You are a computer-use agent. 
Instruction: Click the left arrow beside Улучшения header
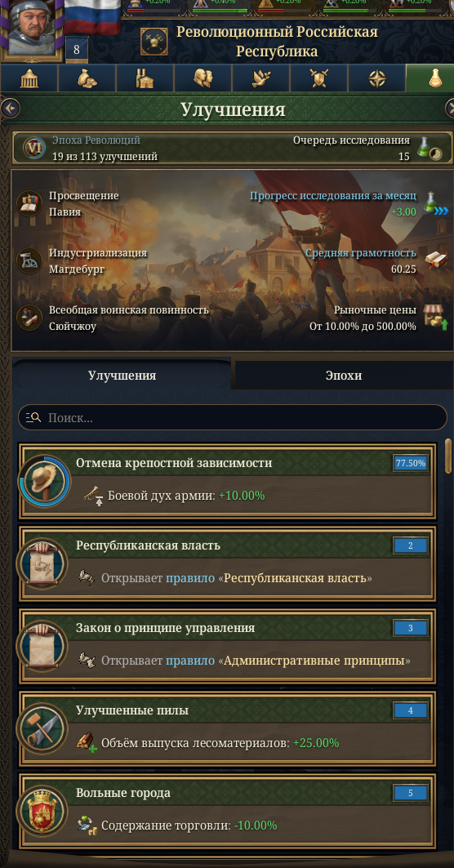click(x=10, y=109)
